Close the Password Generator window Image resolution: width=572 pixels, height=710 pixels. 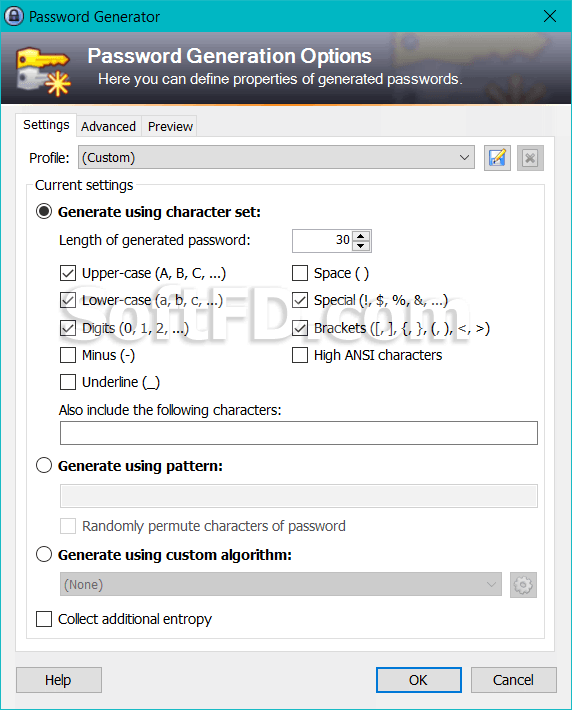pos(550,16)
